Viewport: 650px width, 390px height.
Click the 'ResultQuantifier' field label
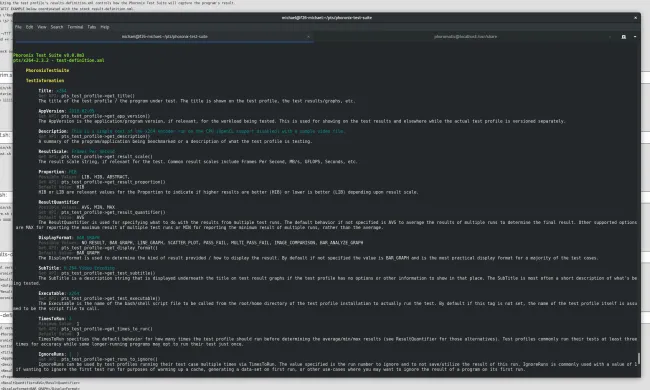[58, 202]
